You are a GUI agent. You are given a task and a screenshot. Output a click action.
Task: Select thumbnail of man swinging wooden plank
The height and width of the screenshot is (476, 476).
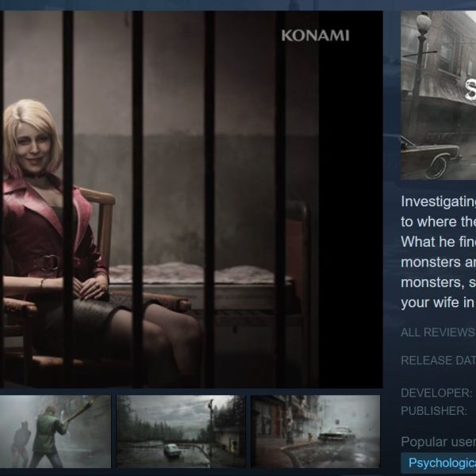[x=56, y=432]
